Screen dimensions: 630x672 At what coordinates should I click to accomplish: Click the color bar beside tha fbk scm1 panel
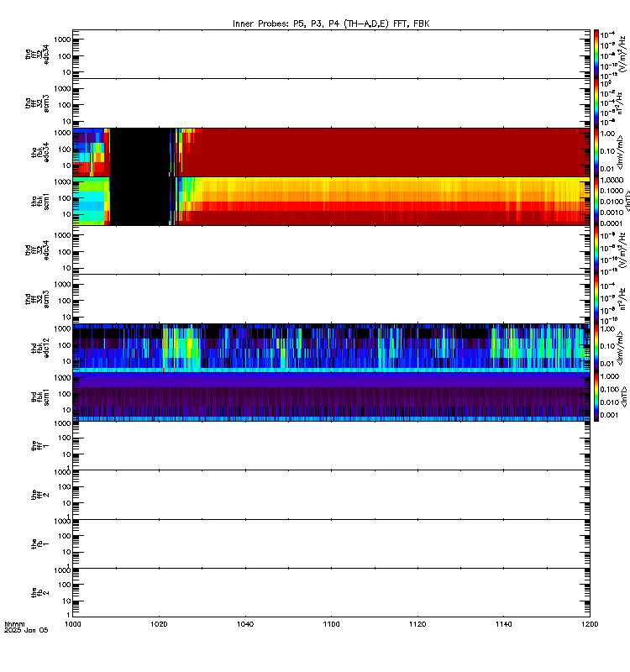pyautogui.click(x=596, y=201)
